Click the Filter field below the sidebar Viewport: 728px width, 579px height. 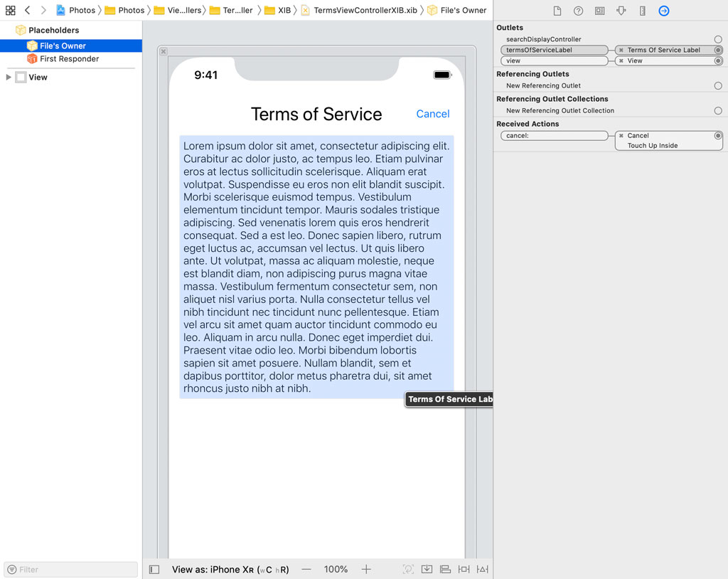[70, 569]
